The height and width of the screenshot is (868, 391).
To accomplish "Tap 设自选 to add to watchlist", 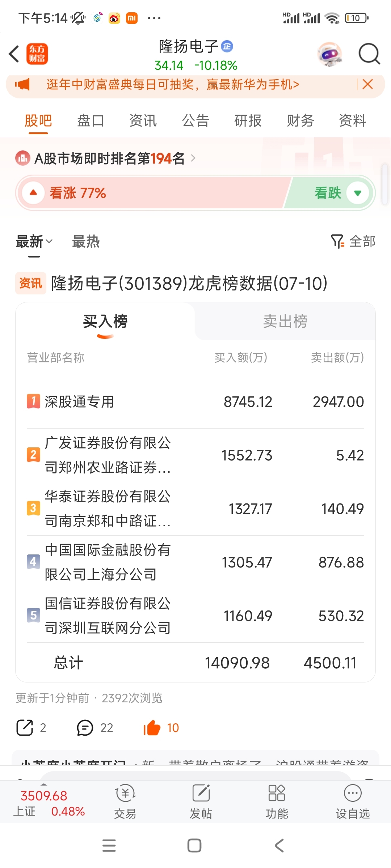I will (x=353, y=801).
